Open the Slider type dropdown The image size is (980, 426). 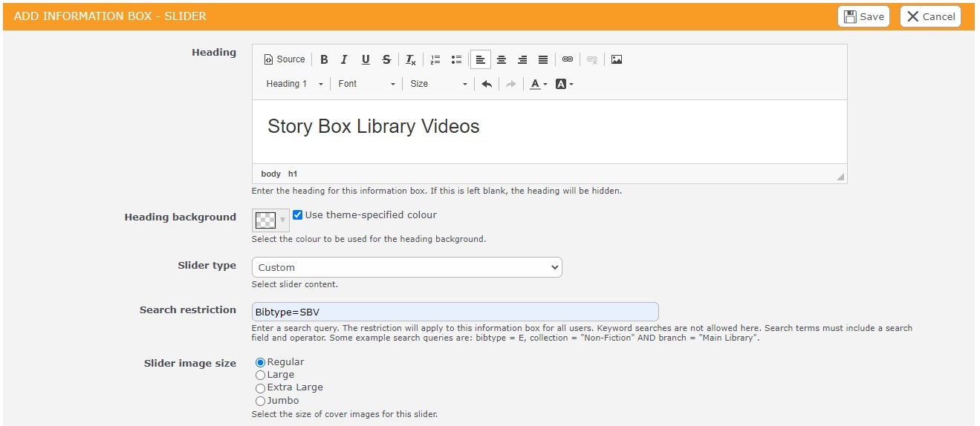click(x=407, y=267)
